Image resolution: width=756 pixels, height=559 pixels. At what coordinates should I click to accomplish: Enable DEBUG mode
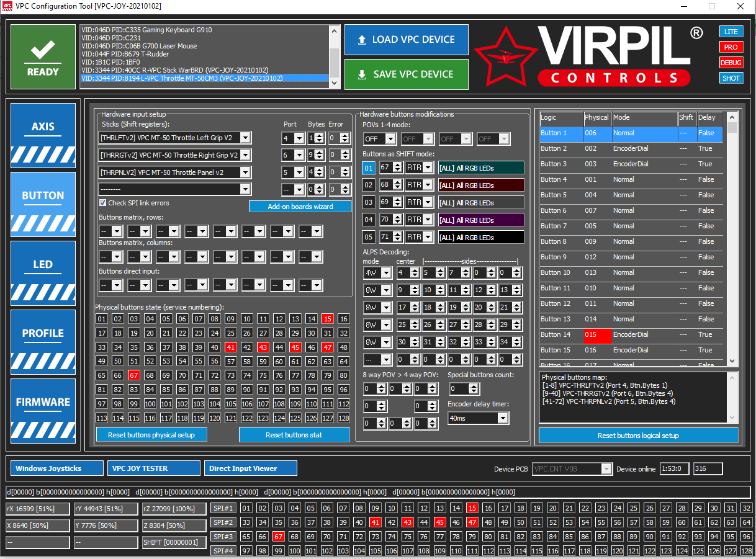pos(731,63)
